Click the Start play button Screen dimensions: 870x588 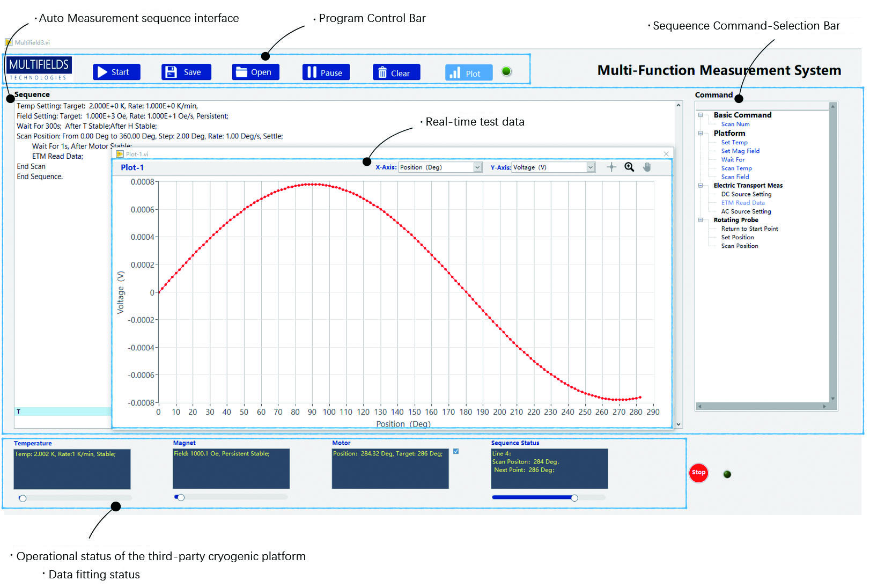(x=116, y=72)
